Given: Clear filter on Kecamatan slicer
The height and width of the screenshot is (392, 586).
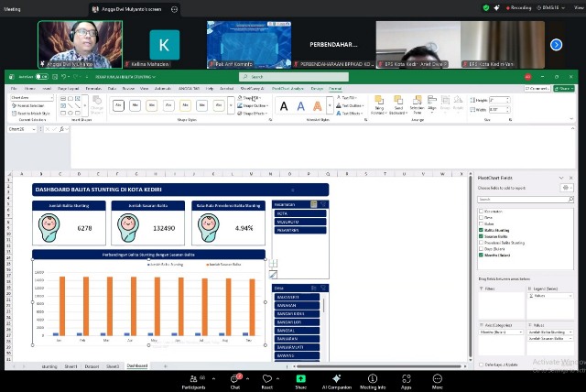Looking at the screenshot, I should point(323,203).
